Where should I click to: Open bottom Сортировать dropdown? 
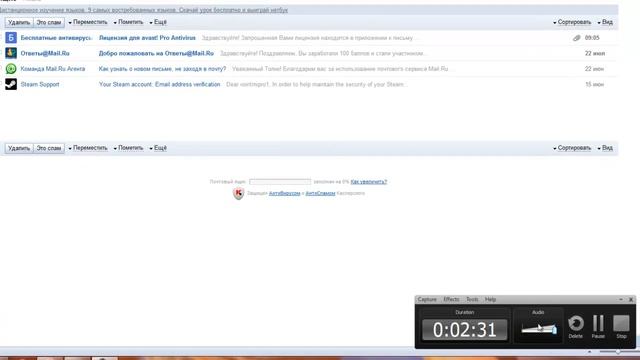click(572, 148)
